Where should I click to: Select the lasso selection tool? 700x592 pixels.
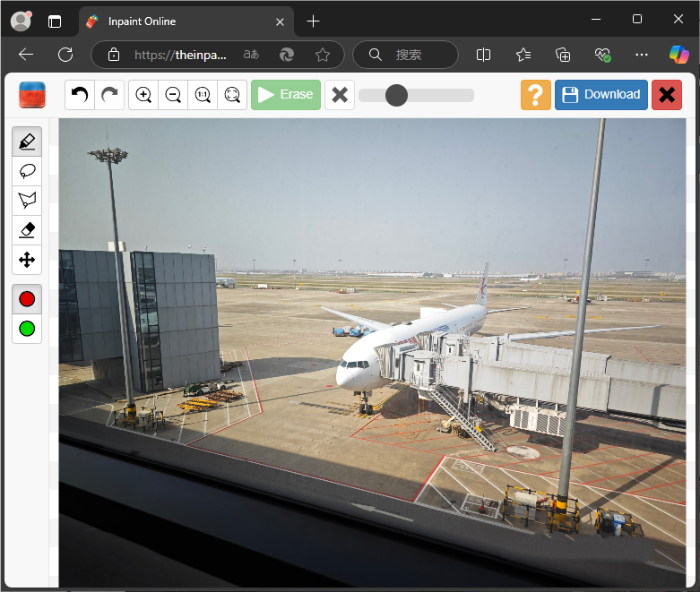[x=27, y=171]
